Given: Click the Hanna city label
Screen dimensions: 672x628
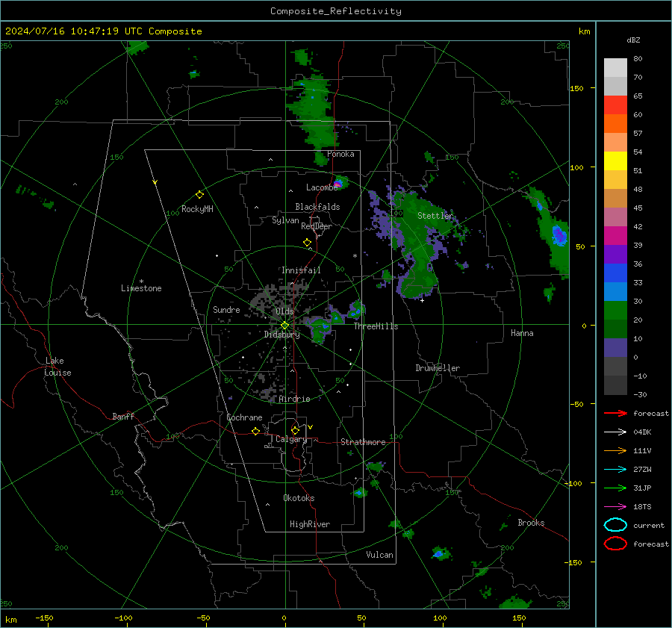Looking at the screenshot, I should (x=522, y=333).
